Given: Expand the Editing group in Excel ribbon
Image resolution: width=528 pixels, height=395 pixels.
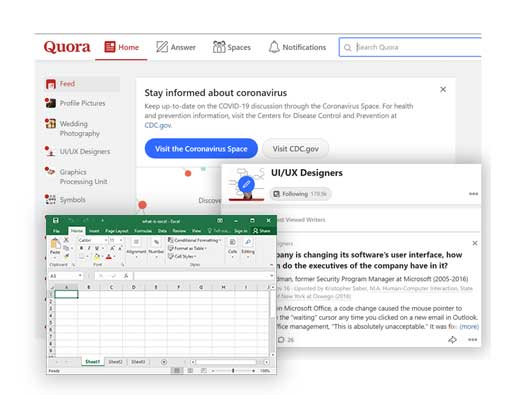Looking at the screenshot, I should 248,248.
